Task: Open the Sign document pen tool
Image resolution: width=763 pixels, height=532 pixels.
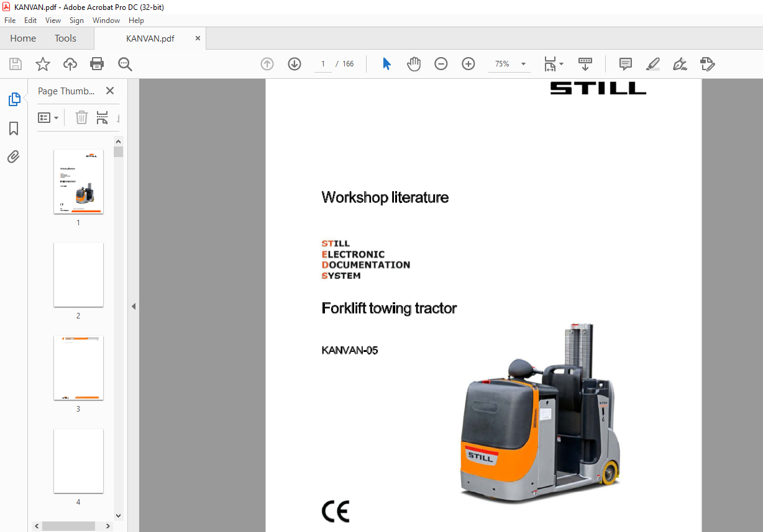Action: 680,64
